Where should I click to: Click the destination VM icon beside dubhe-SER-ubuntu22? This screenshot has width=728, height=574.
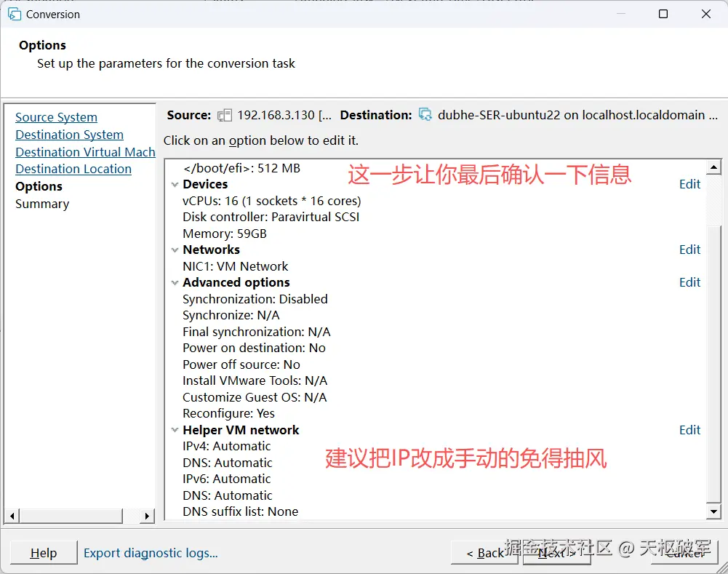click(x=425, y=115)
